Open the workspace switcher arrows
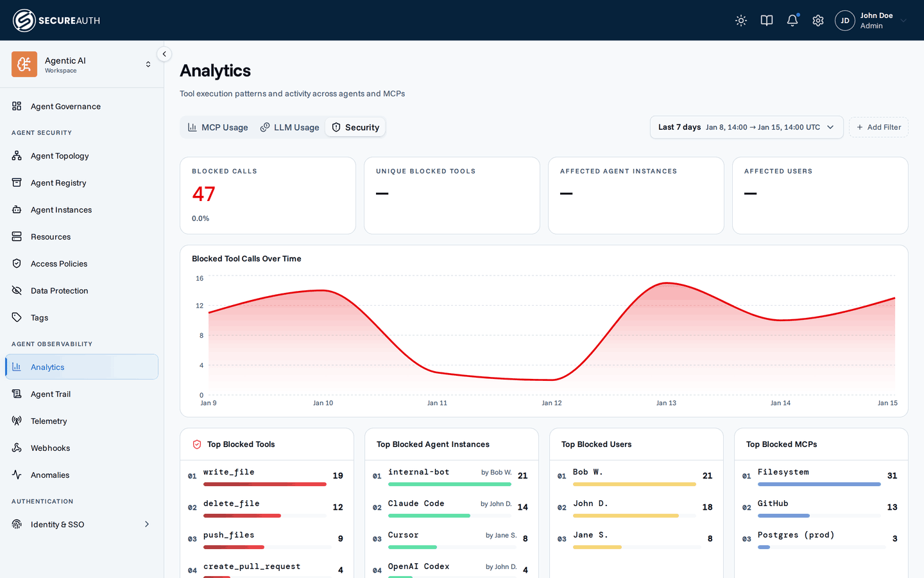This screenshot has width=924, height=578. [x=148, y=64]
